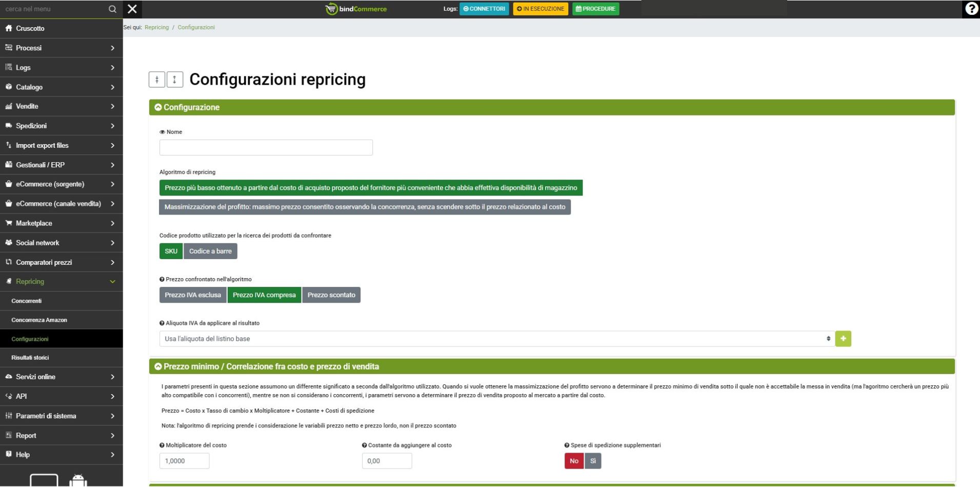Enable Spese di spedizione supplementari with Si
The width and height of the screenshot is (980, 487).
pyautogui.click(x=593, y=461)
